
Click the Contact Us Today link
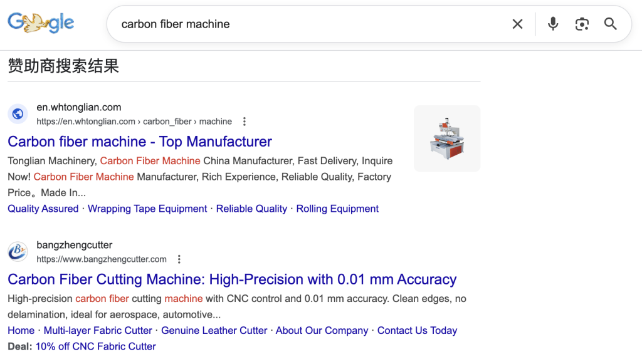(x=417, y=330)
